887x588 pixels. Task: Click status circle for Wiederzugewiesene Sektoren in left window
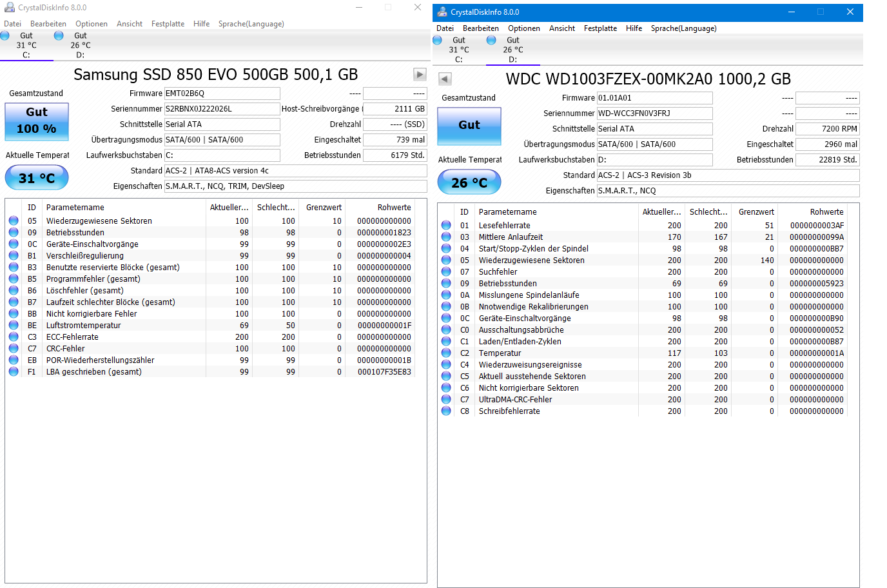coord(14,220)
